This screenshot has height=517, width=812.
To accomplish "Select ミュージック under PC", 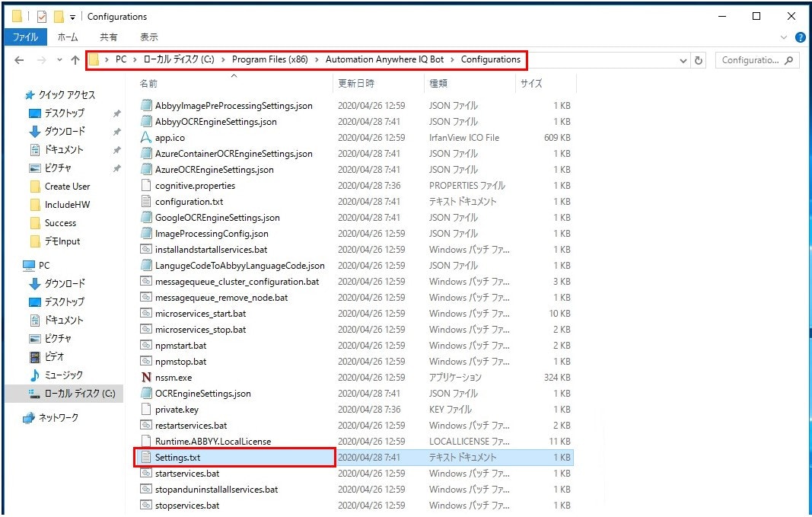I will point(64,375).
